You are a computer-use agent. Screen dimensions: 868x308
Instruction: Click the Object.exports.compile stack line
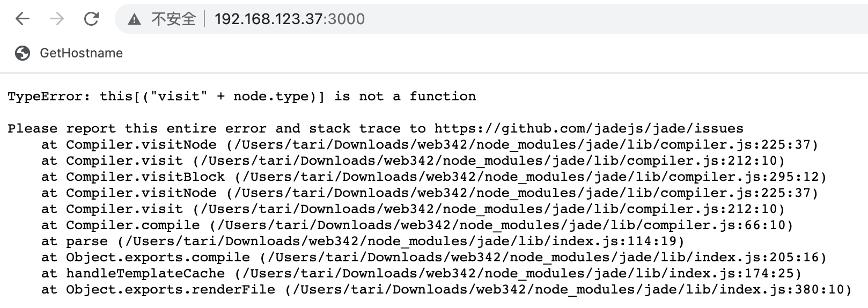(434, 258)
